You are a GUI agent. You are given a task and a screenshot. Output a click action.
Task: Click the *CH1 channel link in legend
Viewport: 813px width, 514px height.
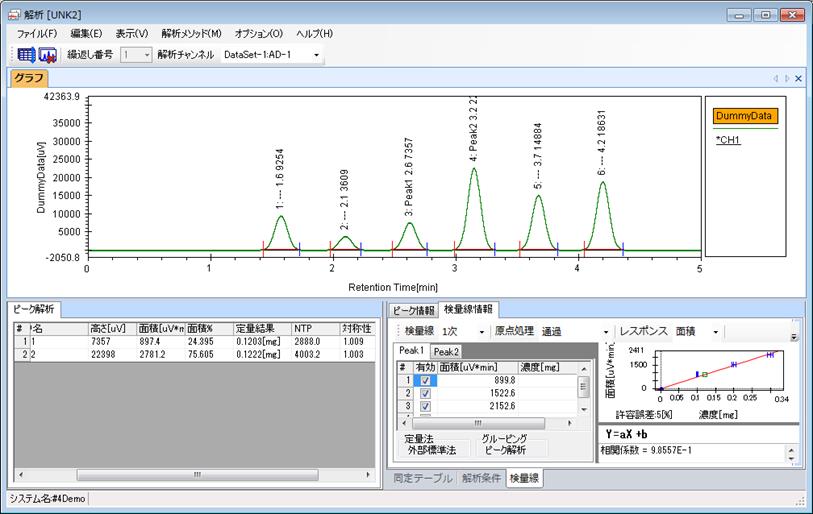(727, 140)
